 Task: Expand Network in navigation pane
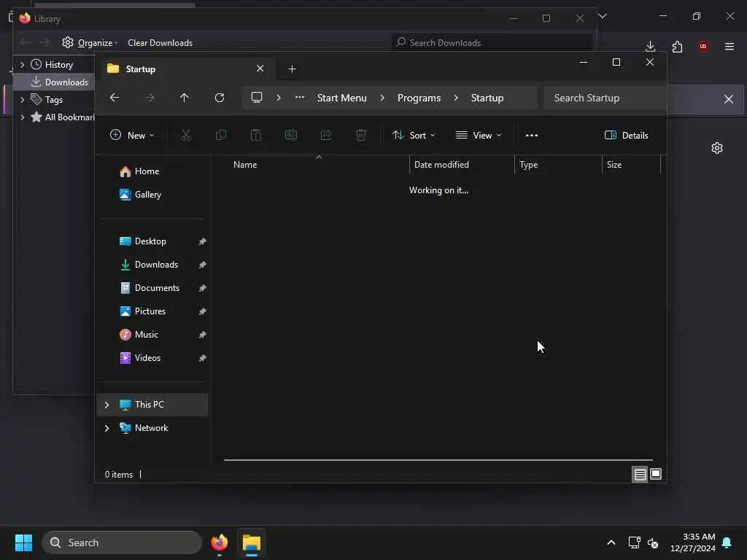click(107, 428)
